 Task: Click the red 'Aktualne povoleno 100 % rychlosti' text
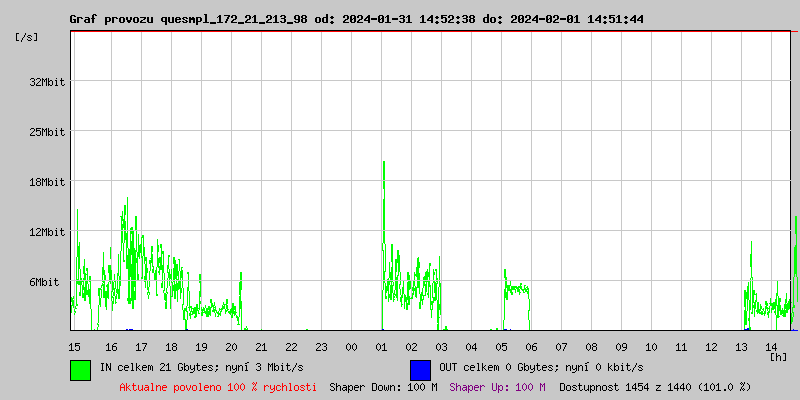coord(218,387)
